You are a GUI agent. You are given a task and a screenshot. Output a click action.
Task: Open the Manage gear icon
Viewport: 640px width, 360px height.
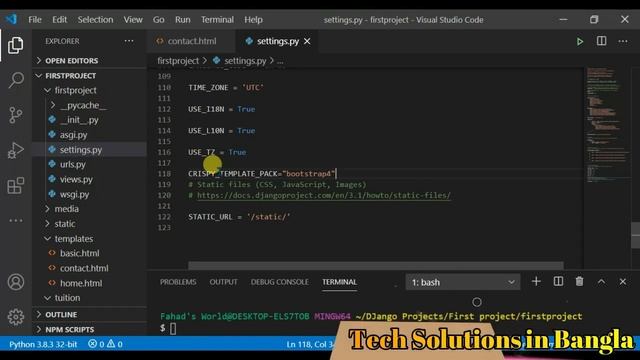(16, 317)
